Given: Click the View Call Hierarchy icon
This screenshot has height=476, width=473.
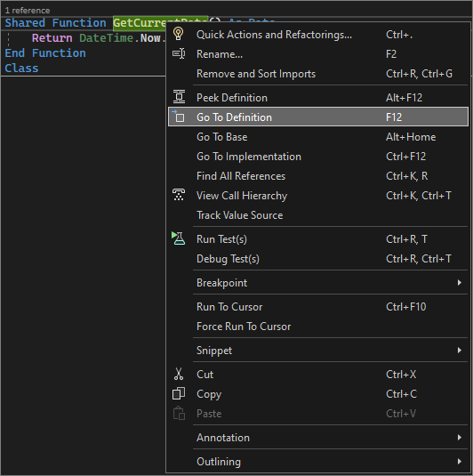Looking at the screenshot, I should pos(179,195).
